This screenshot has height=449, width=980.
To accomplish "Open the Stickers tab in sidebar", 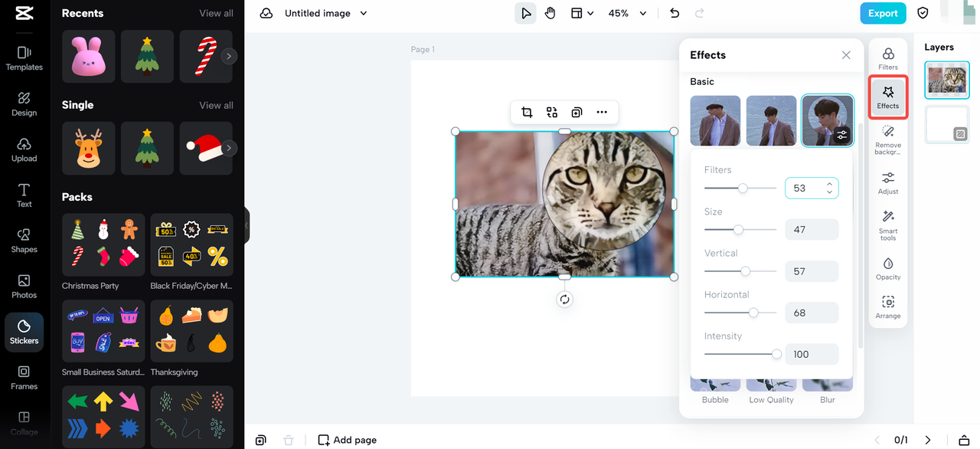I will (24, 333).
